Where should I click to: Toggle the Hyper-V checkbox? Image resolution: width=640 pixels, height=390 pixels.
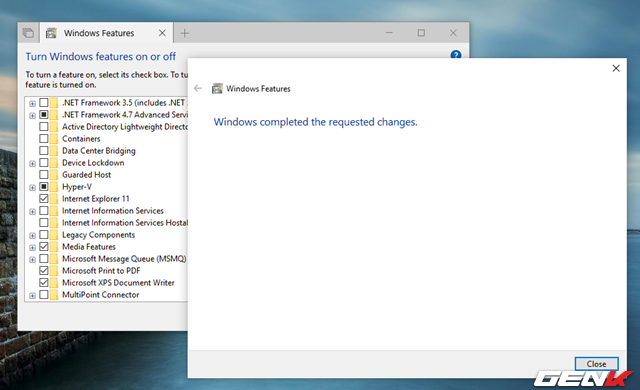44,186
